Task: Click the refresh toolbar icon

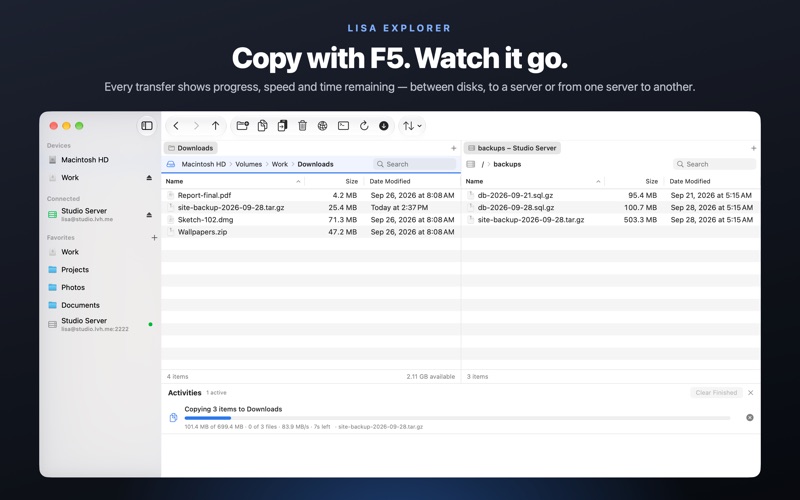Action: (364, 126)
